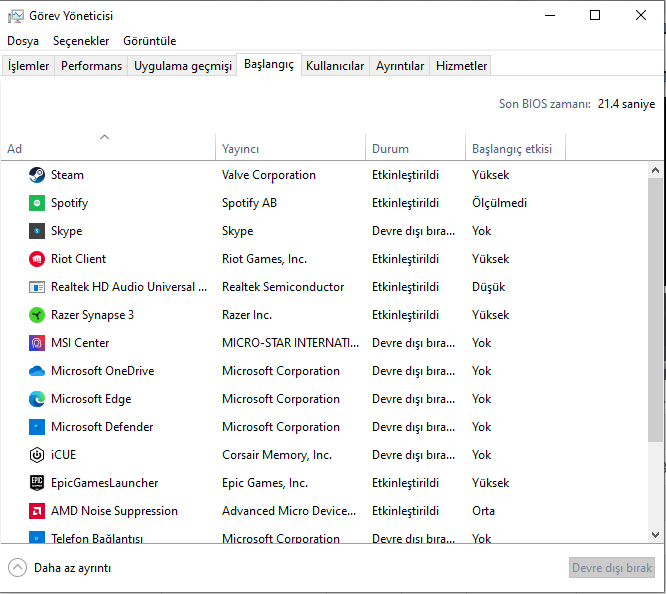The height and width of the screenshot is (594, 666).
Task: Click the red Riot Client icon
Action: click(x=37, y=259)
